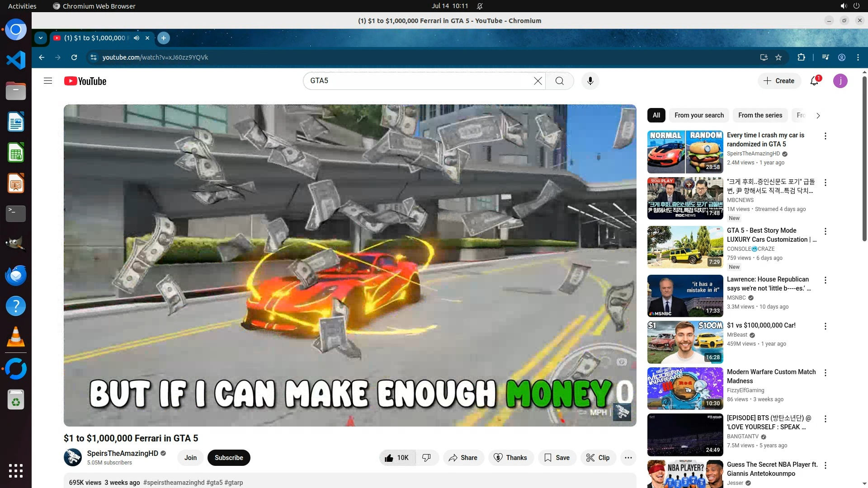Click the Share button
Screen dimensions: 868x488
pyautogui.click(x=463, y=458)
